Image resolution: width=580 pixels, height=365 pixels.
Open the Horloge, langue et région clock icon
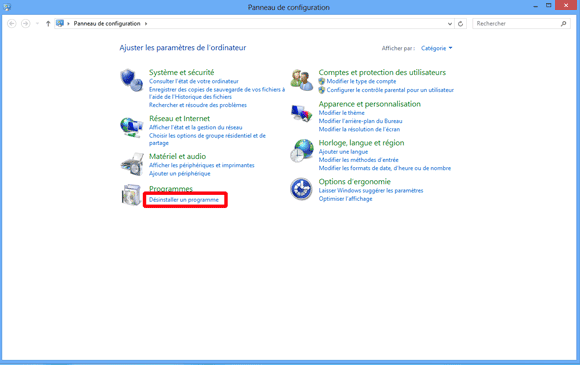[302, 151]
